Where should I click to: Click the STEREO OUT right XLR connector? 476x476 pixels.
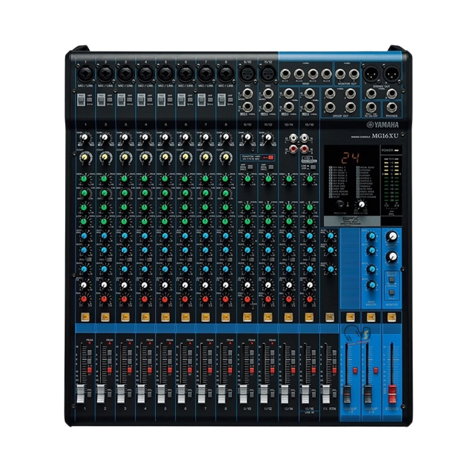(x=391, y=73)
